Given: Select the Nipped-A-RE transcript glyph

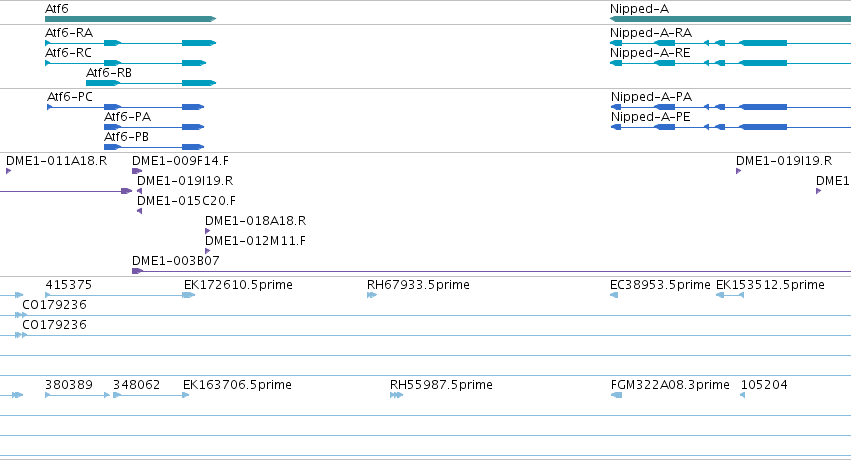Looking at the screenshot, I should tap(731, 63).
